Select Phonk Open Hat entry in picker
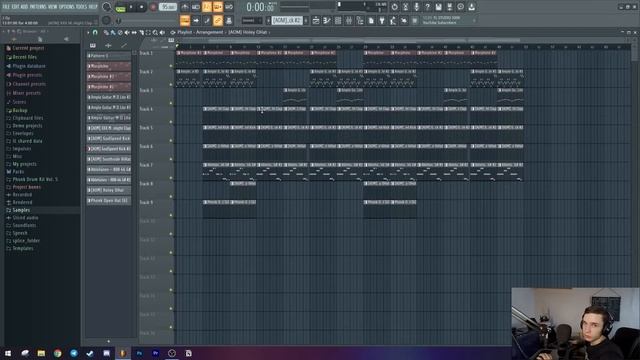This screenshot has width=640, height=360. [109, 200]
